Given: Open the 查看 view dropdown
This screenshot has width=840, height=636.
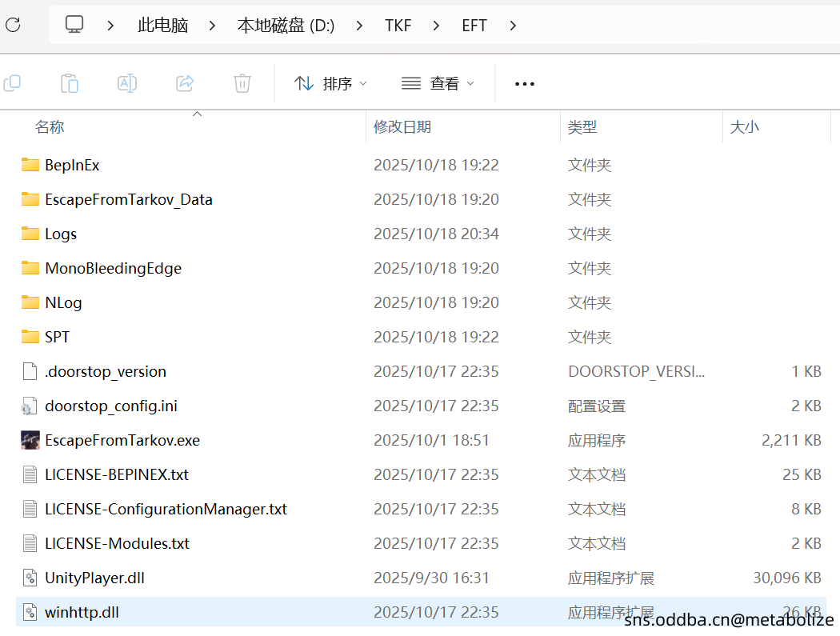Looking at the screenshot, I should (438, 83).
